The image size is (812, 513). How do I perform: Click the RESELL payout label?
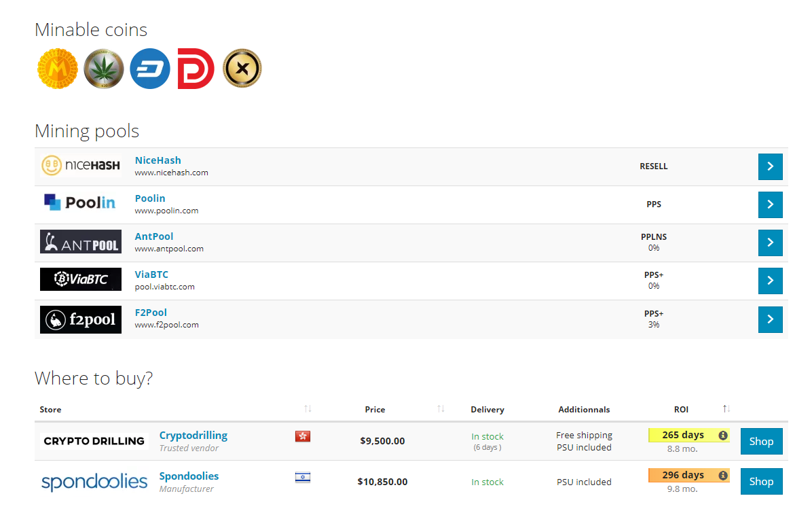click(654, 166)
